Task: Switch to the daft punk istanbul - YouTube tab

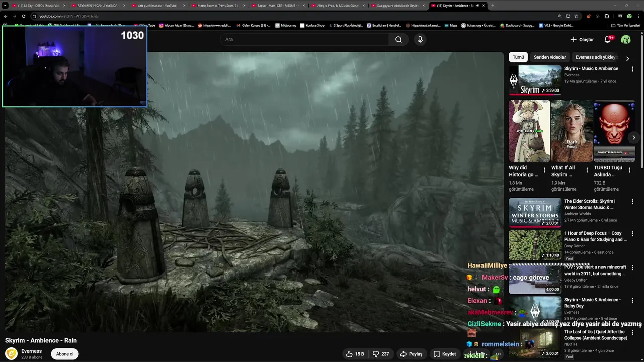Action: pyautogui.click(x=157, y=6)
